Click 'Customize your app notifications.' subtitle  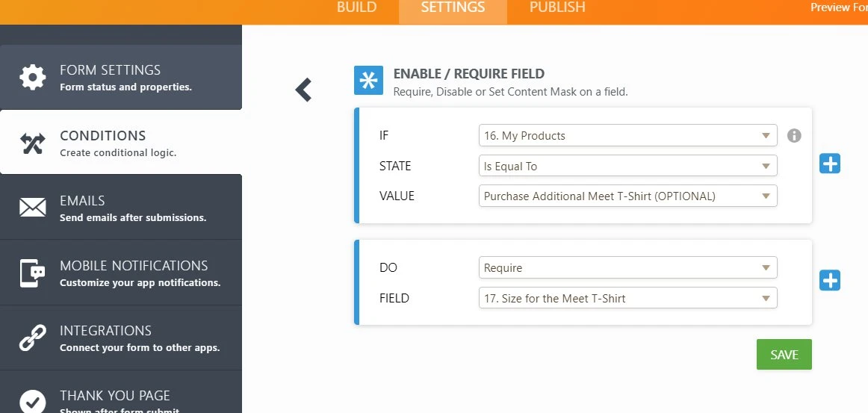click(x=140, y=283)
